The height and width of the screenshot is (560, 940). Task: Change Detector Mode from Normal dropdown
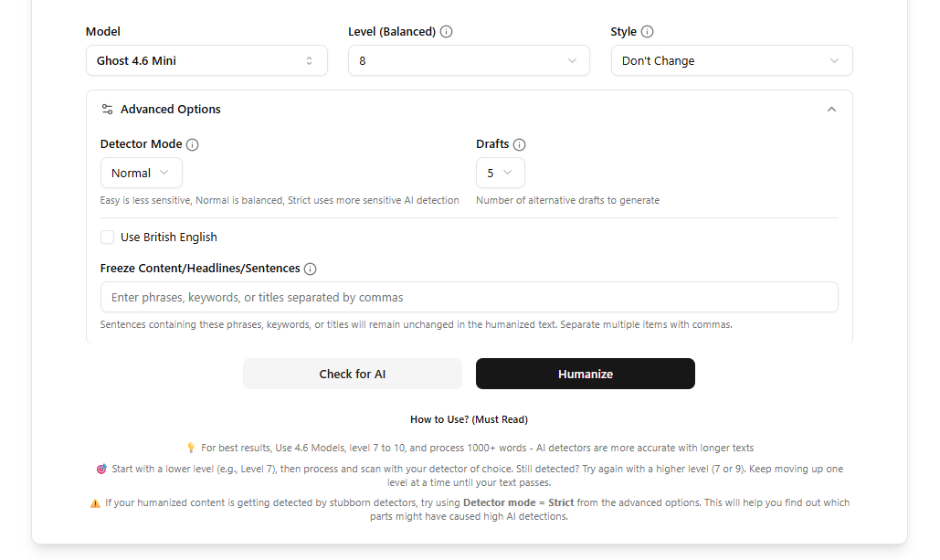(141, 173)
